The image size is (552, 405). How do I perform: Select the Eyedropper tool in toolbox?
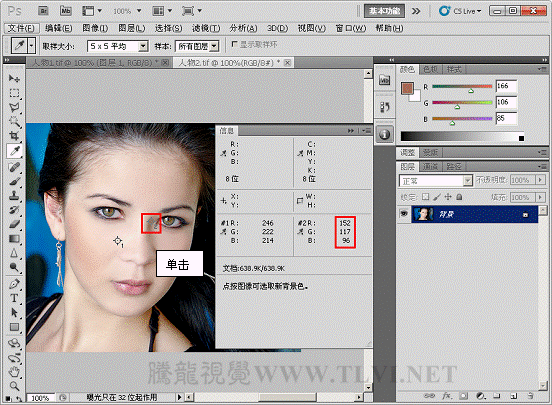point(14,151)
